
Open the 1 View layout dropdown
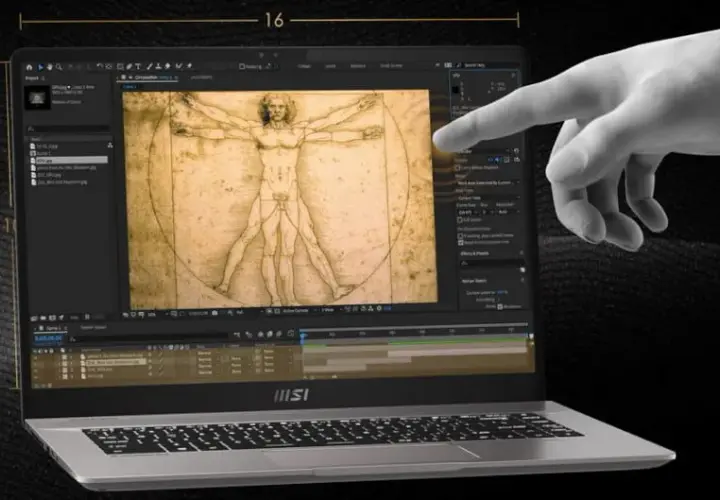(x=329, y=311)
